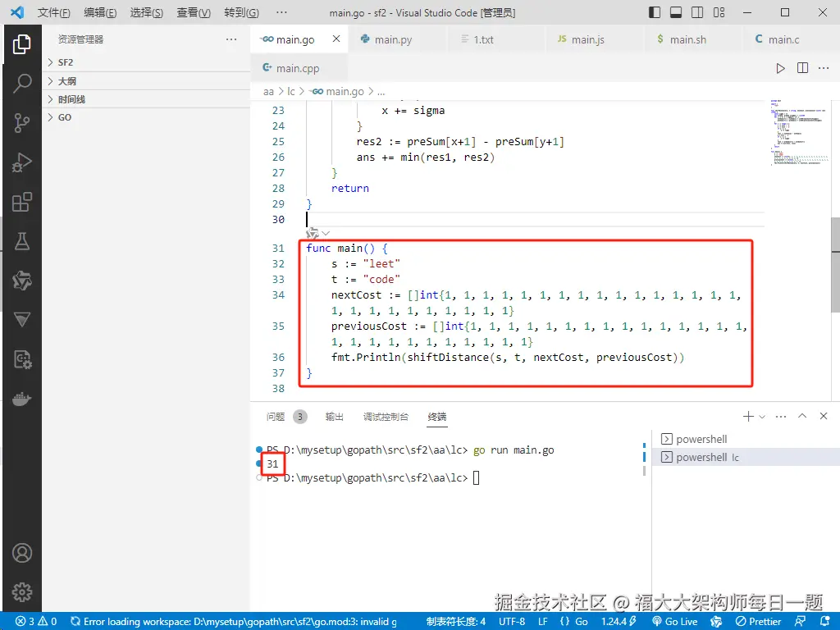
Task: Open errors and warnings status item
Action: click(36, 622)
